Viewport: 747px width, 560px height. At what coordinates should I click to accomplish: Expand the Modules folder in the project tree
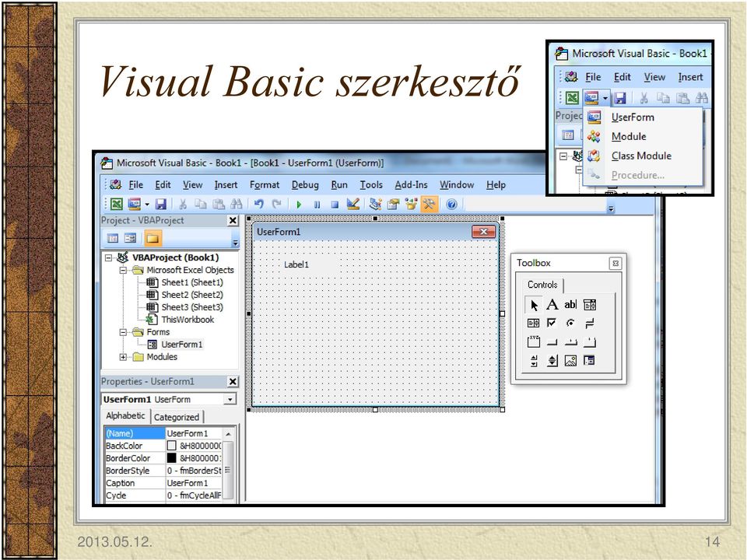click(x=123, y=357)
